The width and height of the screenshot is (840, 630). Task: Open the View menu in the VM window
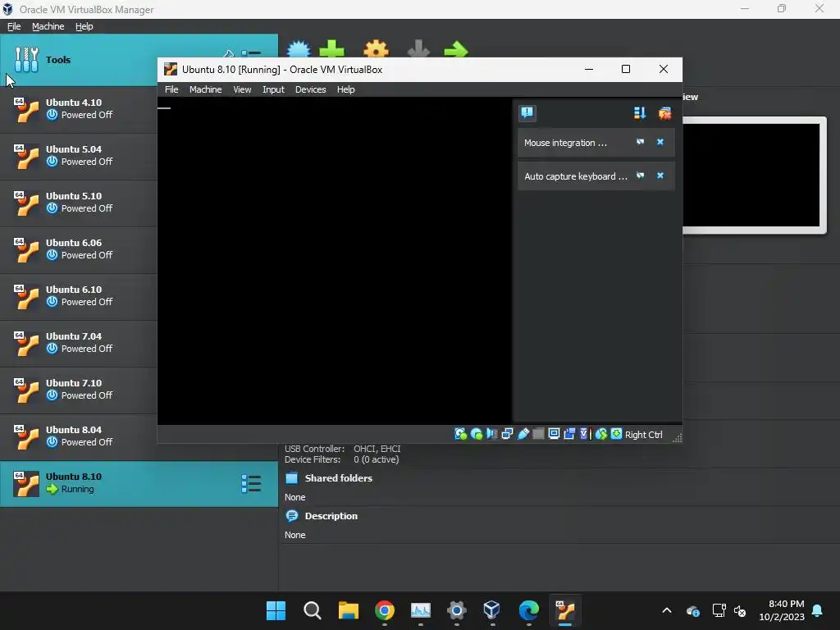242,89
